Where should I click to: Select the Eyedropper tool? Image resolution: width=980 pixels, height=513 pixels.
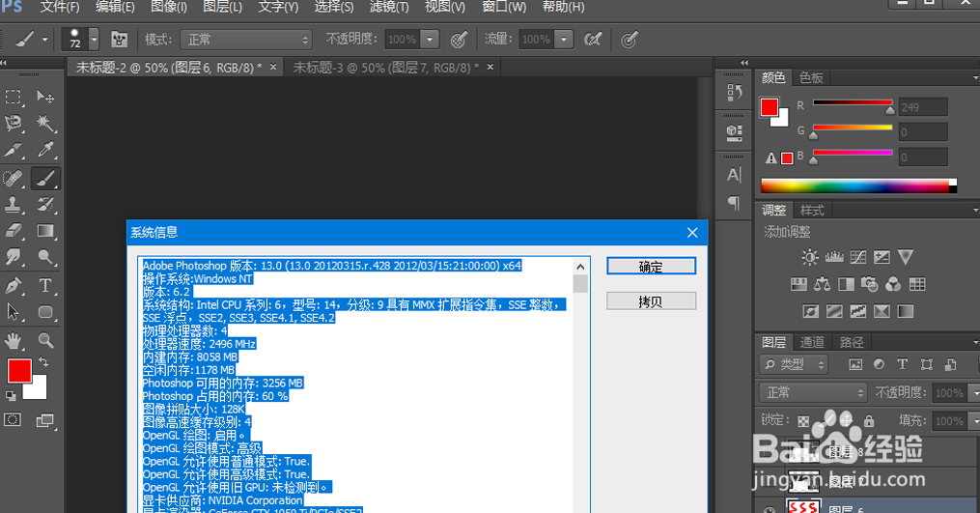[45, 150]
